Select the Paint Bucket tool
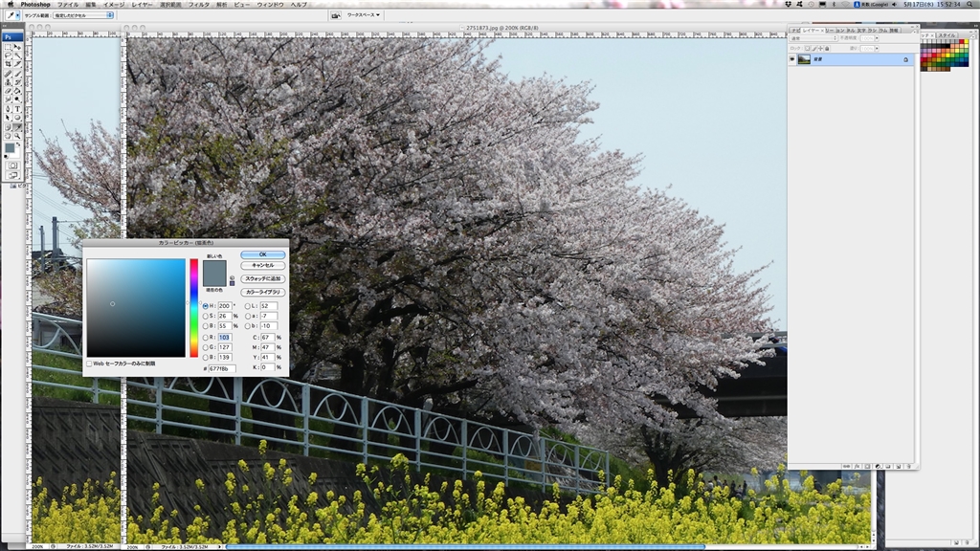Image resolution: width=980 pixels, height=551 pixels. coord(17,91)
